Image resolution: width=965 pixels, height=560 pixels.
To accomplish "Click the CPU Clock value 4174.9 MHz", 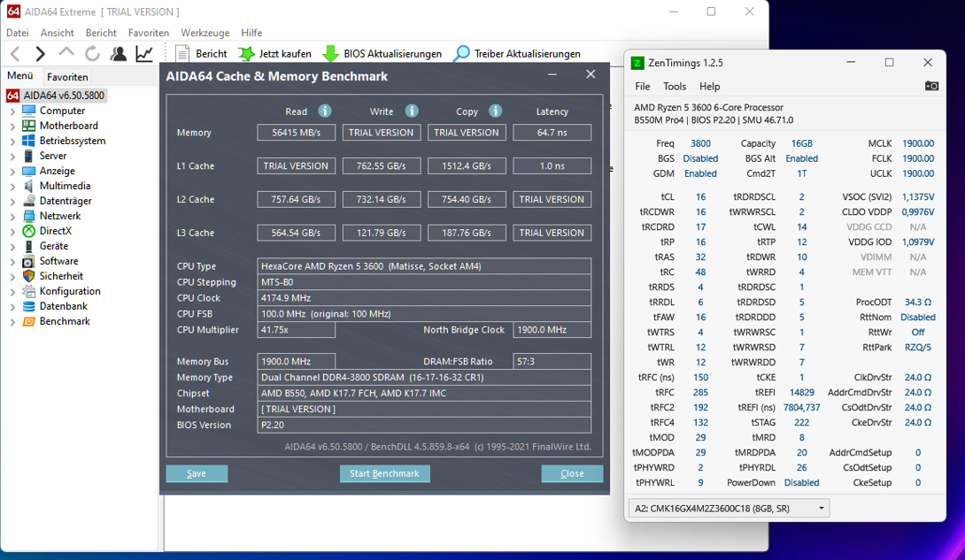I will point(424,298).
